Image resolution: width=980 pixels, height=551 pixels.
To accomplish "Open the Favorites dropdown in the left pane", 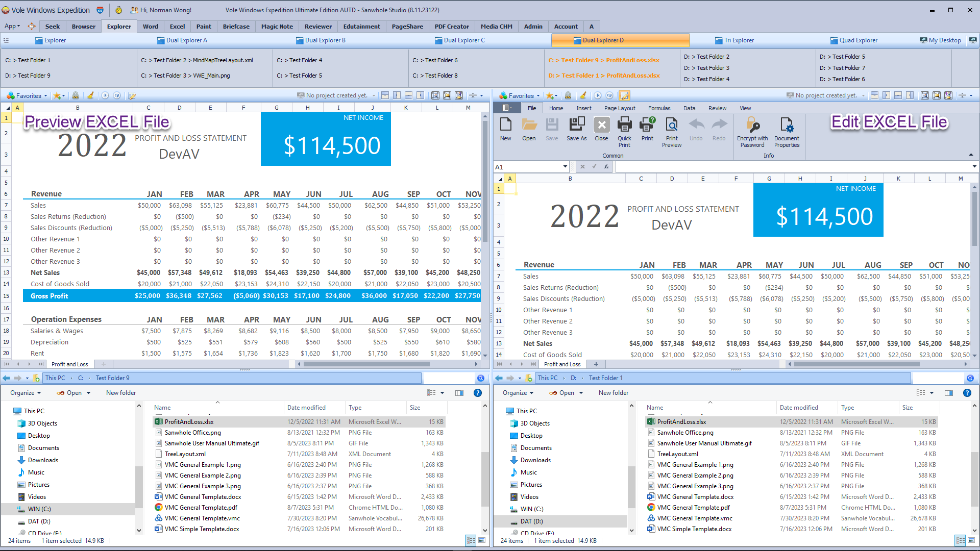I will [x=27, y=95].
